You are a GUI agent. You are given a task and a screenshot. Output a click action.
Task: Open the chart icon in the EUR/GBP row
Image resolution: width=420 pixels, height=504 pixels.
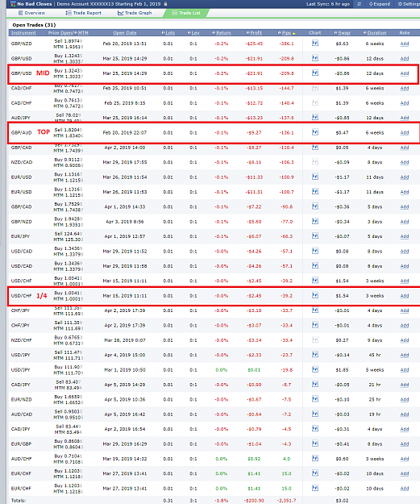315,444
